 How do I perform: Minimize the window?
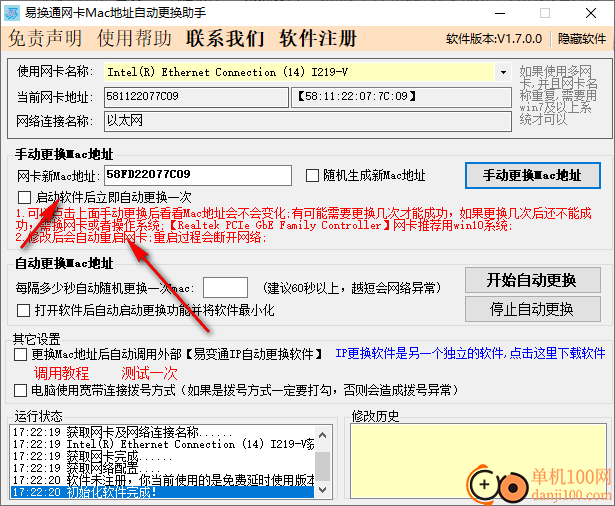500,13
